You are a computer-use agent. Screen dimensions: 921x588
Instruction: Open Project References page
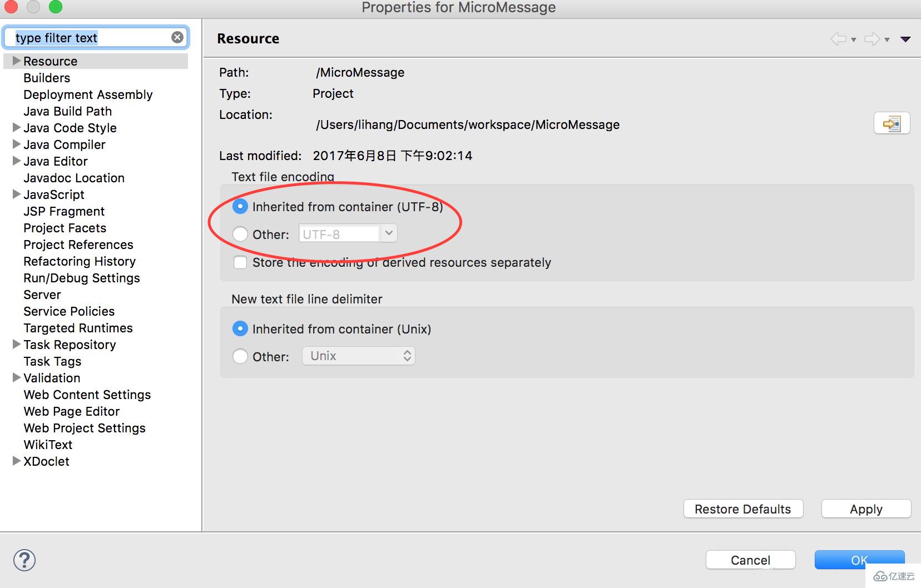[x=78, y=245]
